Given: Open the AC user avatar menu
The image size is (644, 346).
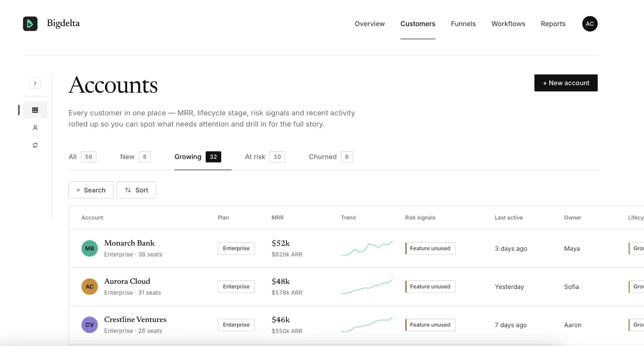Looking at the screenshot, I should [x=590, y=24].
